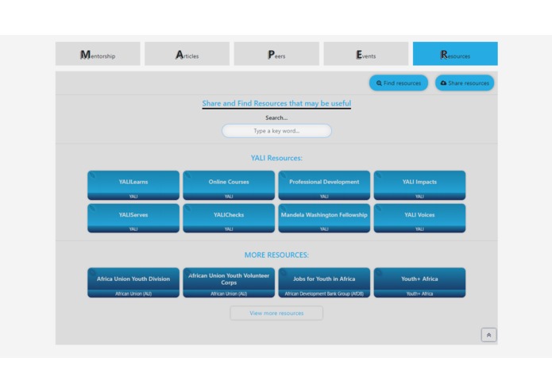Click the scroll-to-top double chevron icon

(488, 335)
